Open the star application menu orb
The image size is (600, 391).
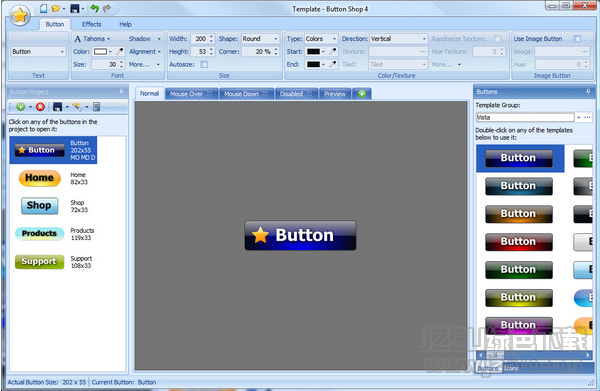pos(20,16)
